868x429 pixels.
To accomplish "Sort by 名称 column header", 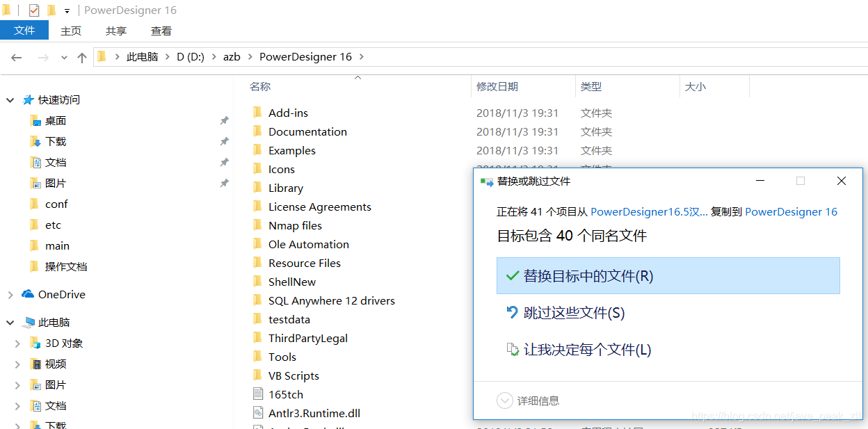I will (x=260, y=87).
